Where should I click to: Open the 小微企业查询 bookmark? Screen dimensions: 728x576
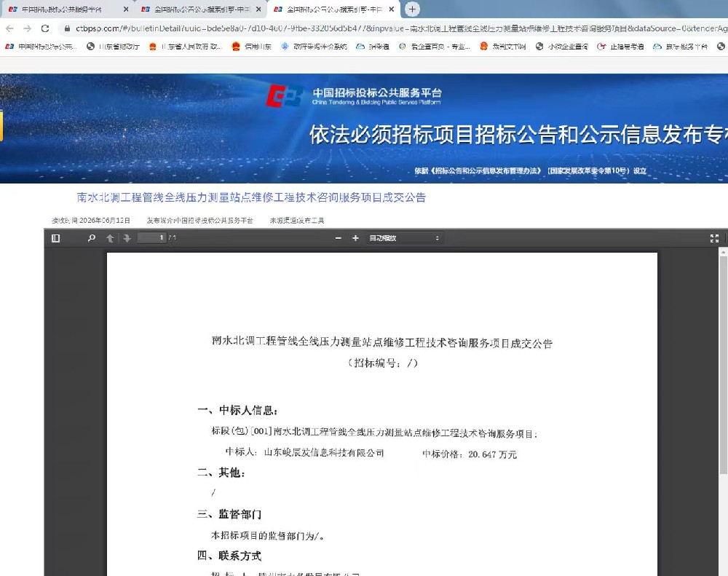click(562, 47)
